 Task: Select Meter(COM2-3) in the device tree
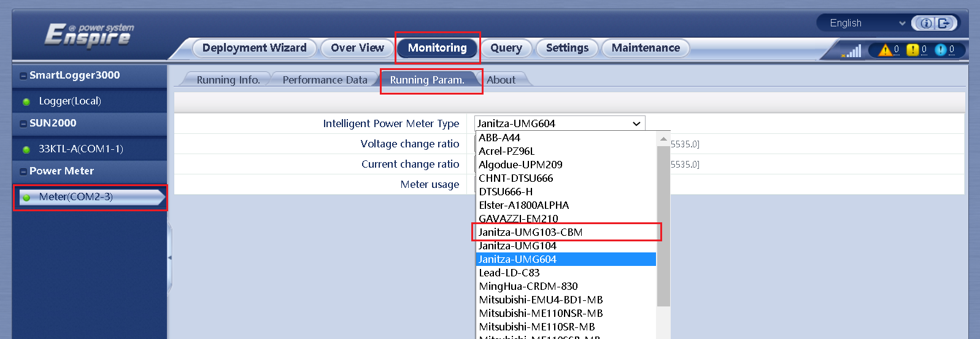point(91,197)
